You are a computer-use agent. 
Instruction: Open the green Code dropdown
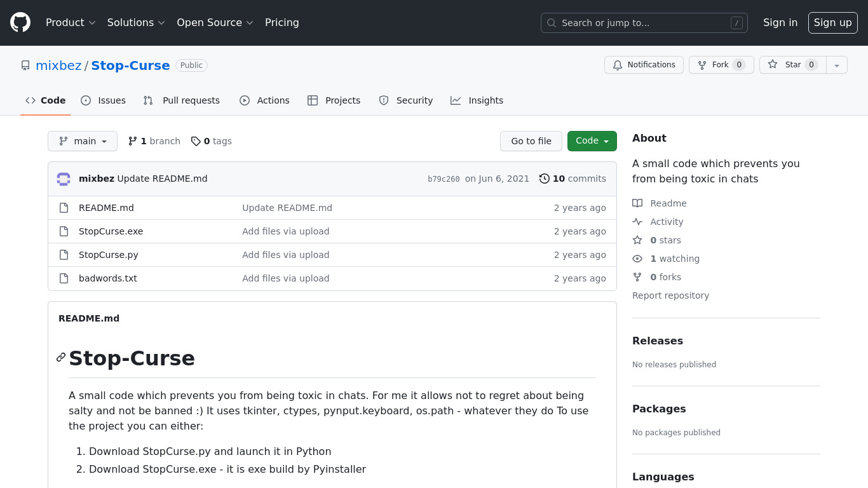pos(592,141)
